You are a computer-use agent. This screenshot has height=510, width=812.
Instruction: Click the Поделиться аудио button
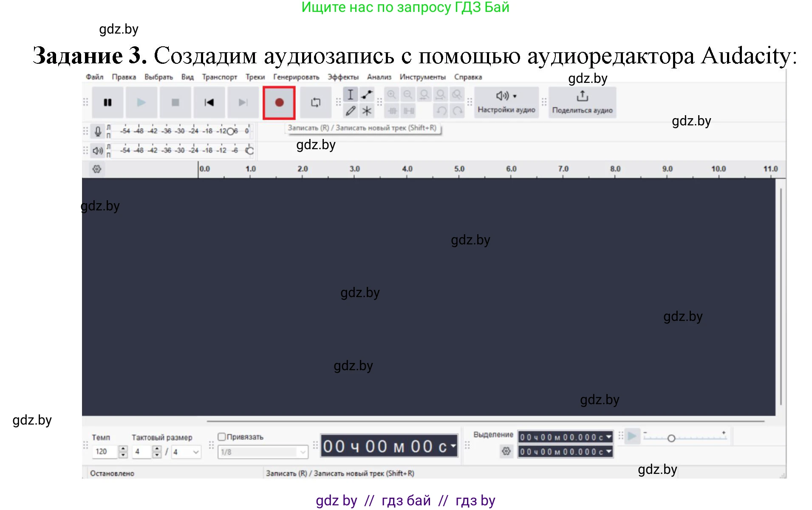(x=582, y=102)
